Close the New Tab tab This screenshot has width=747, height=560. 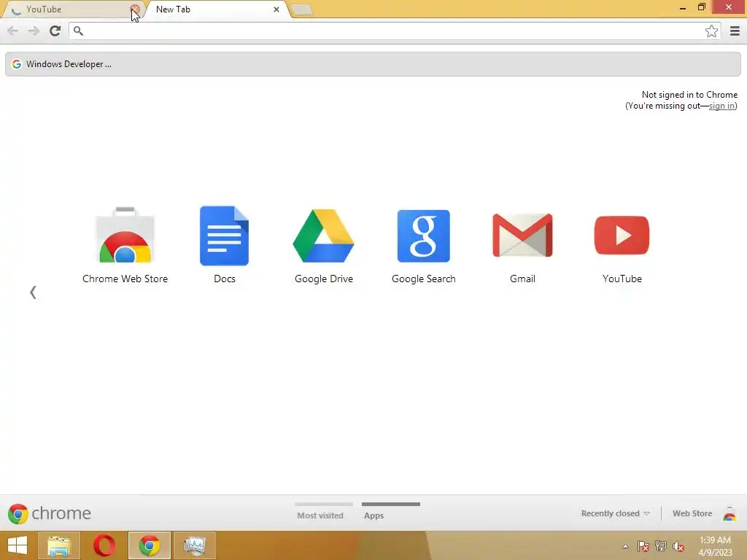coord(276,9)
